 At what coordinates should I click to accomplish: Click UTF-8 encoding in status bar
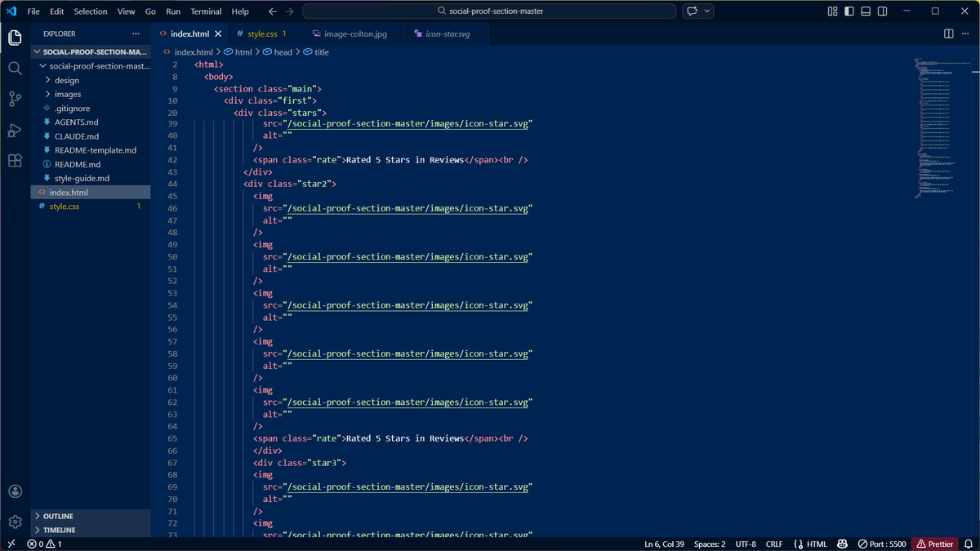pos(746,544)
